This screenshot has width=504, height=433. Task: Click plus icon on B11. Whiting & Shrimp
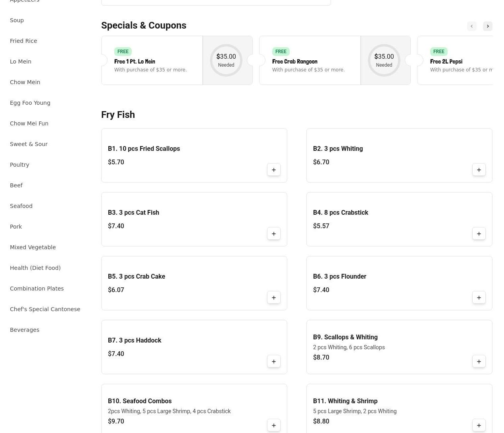[x=479, y=425]
